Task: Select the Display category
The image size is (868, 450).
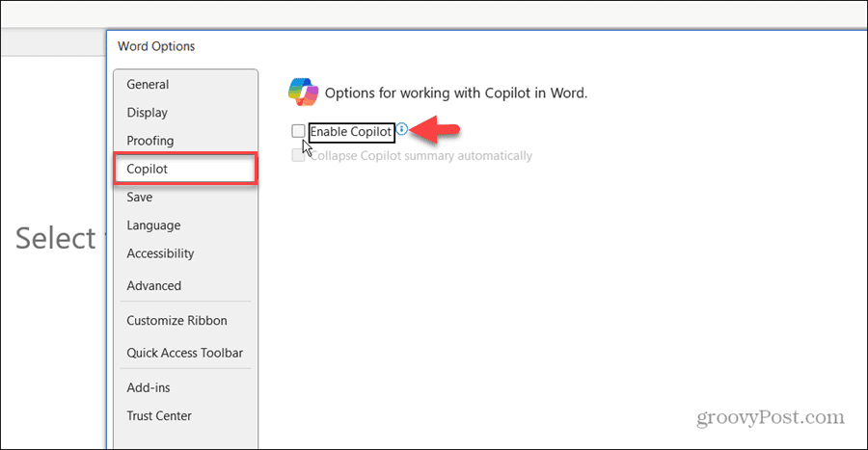Action: [x=185, y=113]
